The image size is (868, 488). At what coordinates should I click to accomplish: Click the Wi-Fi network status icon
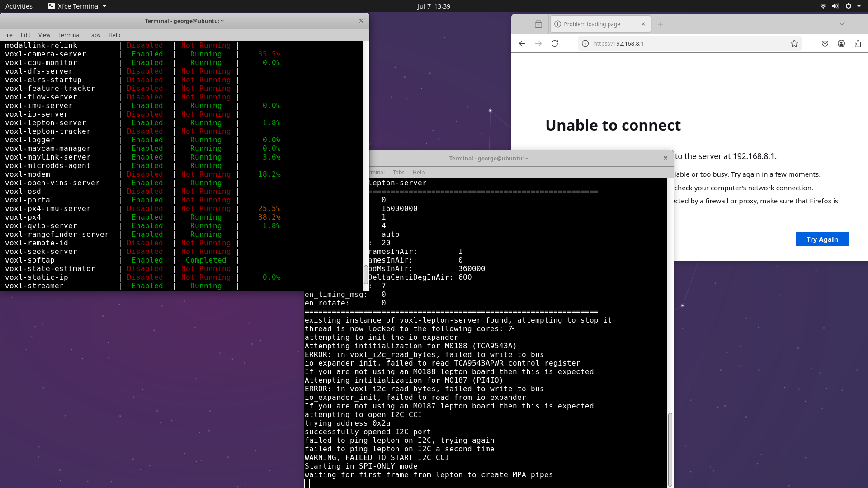(823, 6)
